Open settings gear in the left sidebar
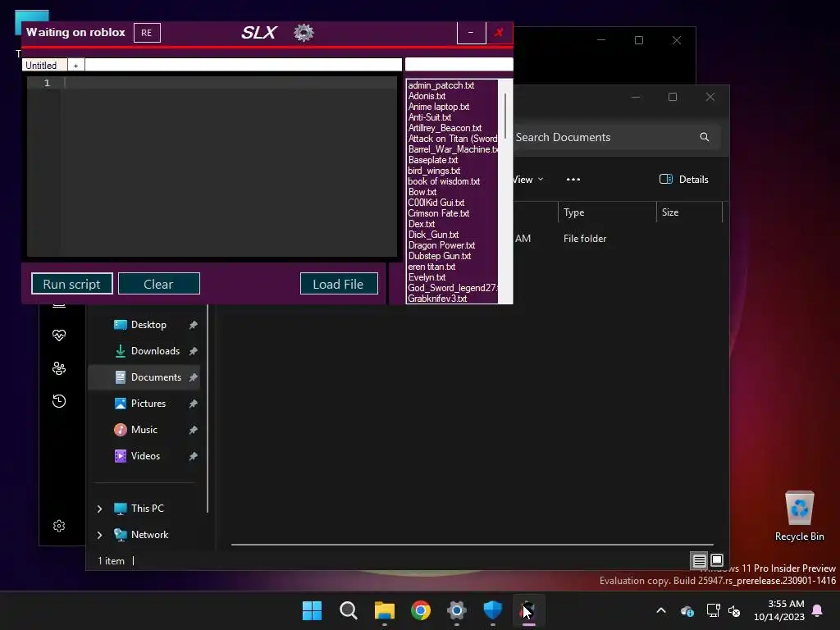 [x=59, y=526]
